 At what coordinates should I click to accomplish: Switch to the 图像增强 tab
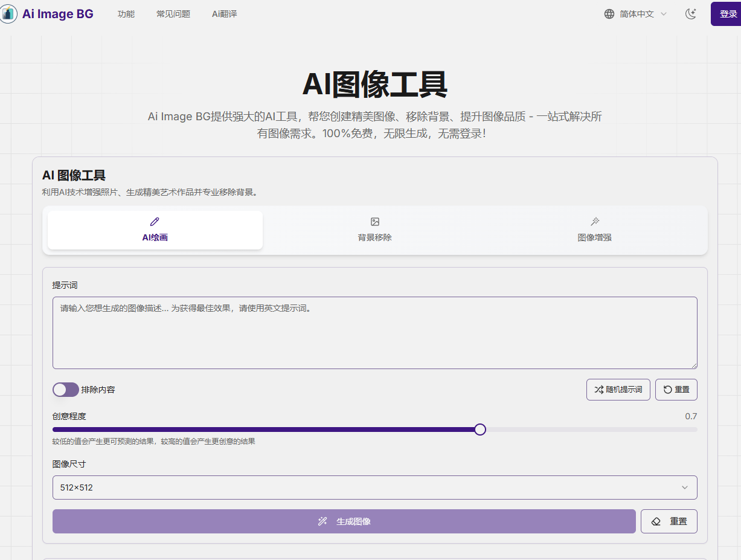click(594, 230)
